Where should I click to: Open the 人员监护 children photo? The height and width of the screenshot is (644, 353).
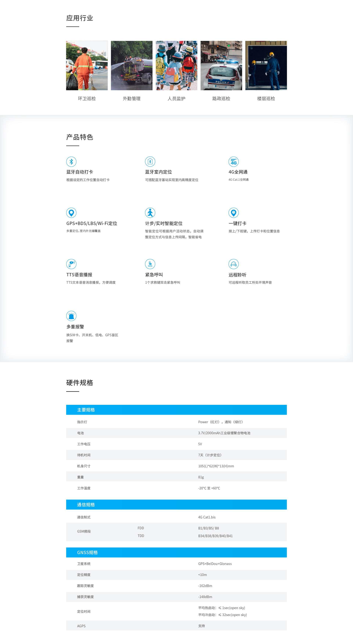pyautogui.click(x=176, y=65)
